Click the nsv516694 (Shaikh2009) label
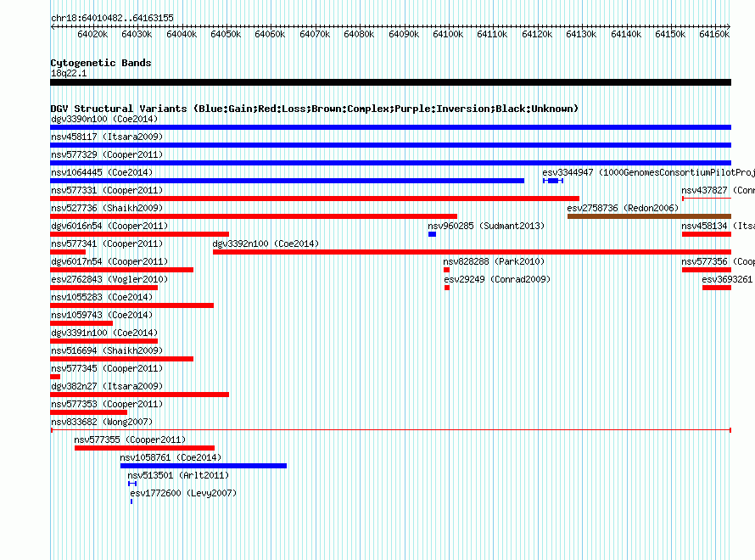The height and width of the screenshot is (560, 755). click(107, 350)
